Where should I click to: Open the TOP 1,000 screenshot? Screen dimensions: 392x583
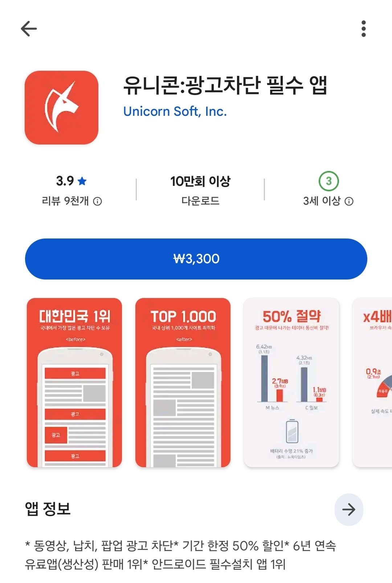point(183,383)
